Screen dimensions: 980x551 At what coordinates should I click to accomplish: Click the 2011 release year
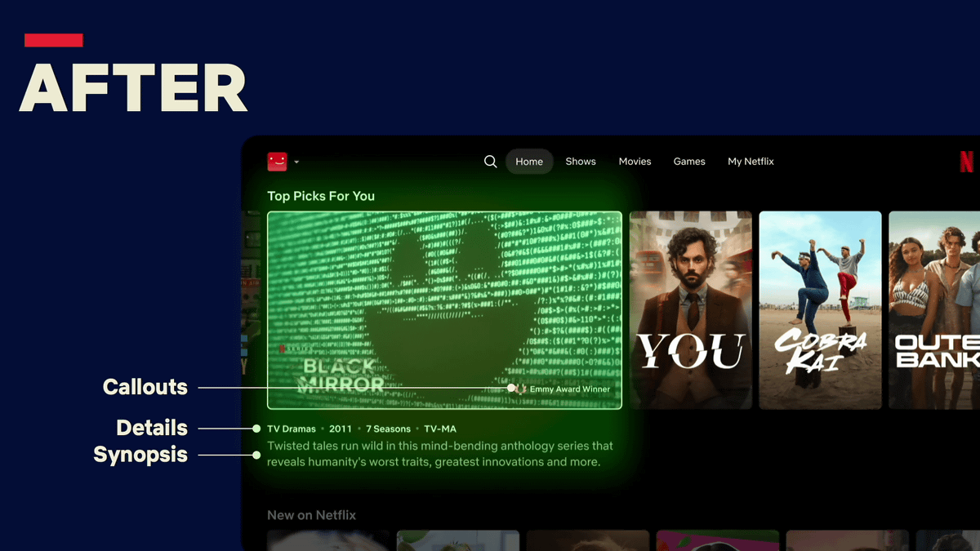341,429
